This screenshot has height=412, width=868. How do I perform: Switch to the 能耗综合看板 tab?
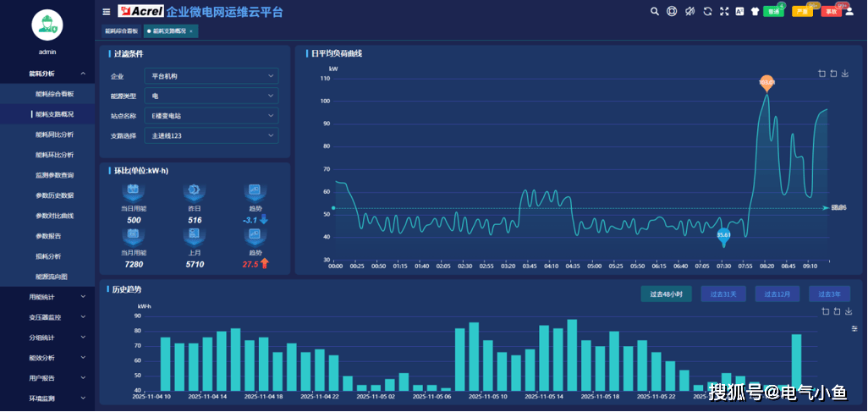121,31
